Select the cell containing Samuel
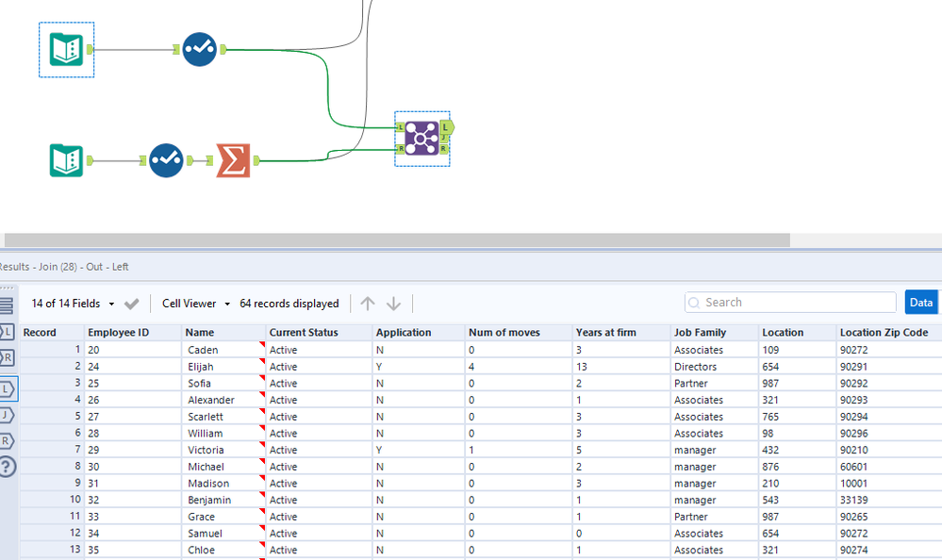 [x=223, y=533]
